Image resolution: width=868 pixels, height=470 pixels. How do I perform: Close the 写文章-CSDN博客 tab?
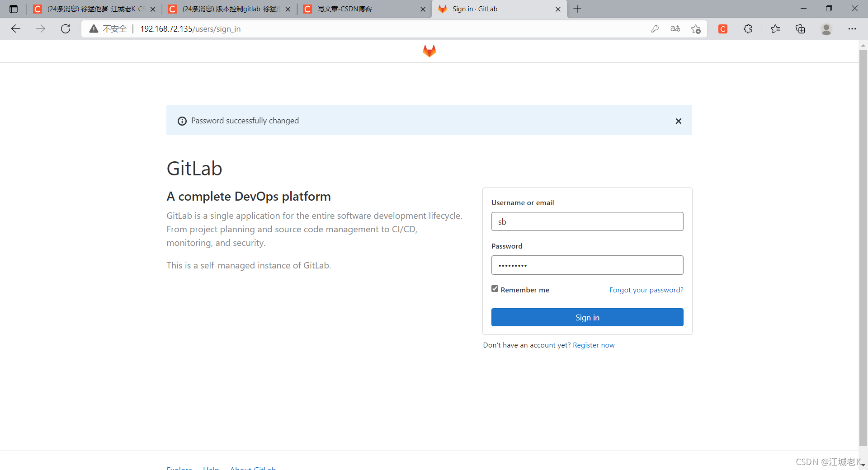click(x=423, y=9)
